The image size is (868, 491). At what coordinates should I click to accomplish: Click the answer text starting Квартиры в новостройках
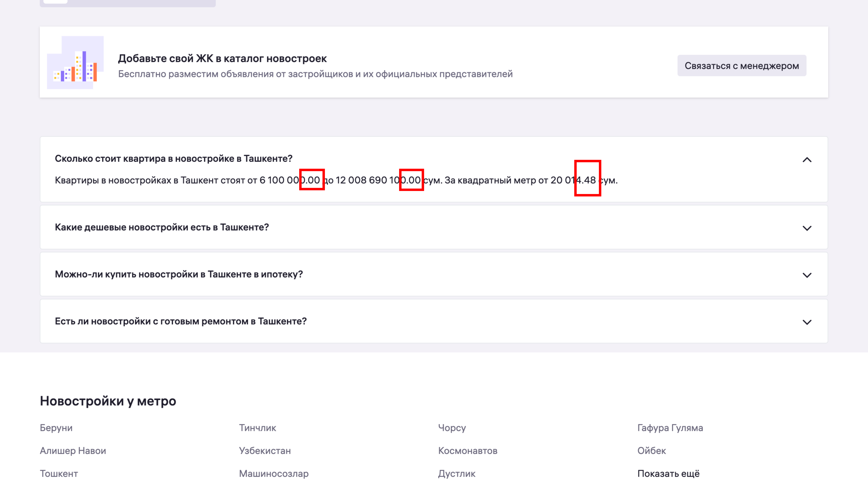click(336, 180)
